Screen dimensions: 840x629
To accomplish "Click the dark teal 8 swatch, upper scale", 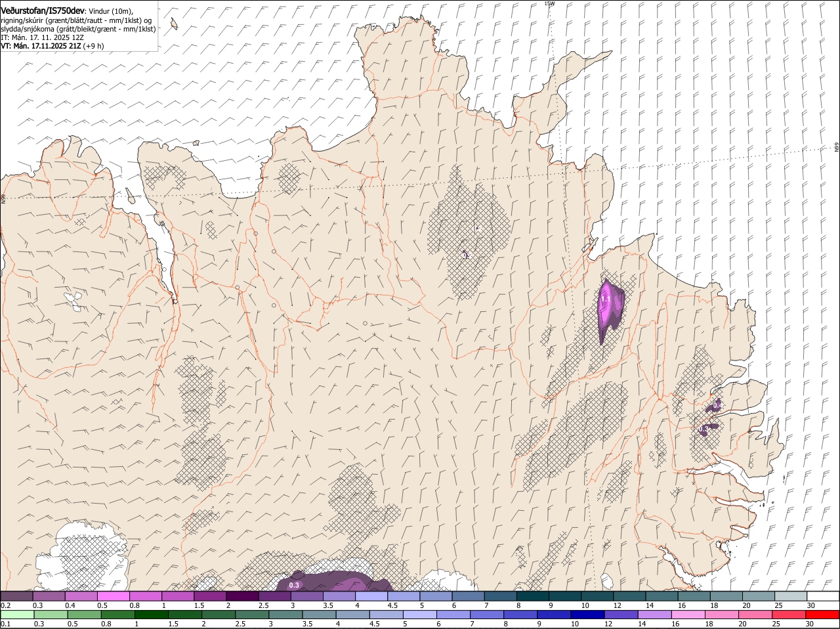I will click(x=533, y=596).
